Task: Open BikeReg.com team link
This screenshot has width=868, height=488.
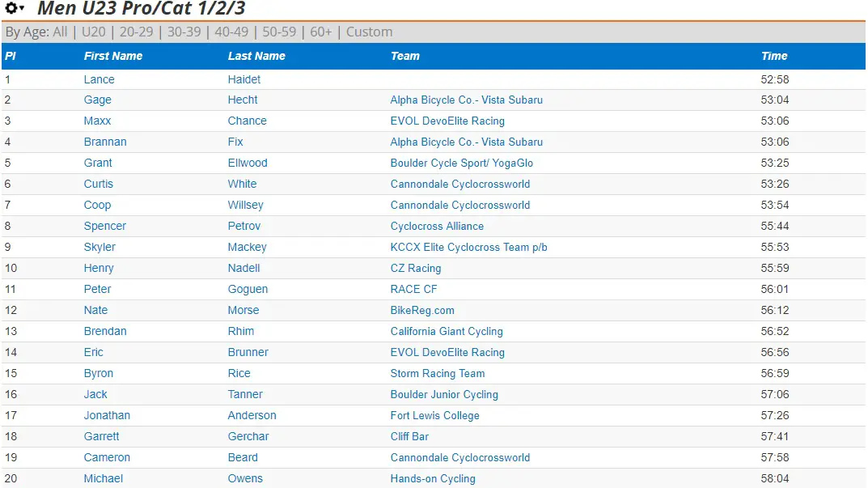Action: pos(422,311)
